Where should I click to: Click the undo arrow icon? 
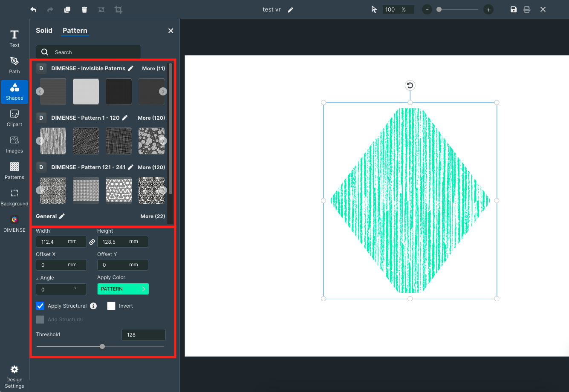pyautogui.click(x=33, y=10)
